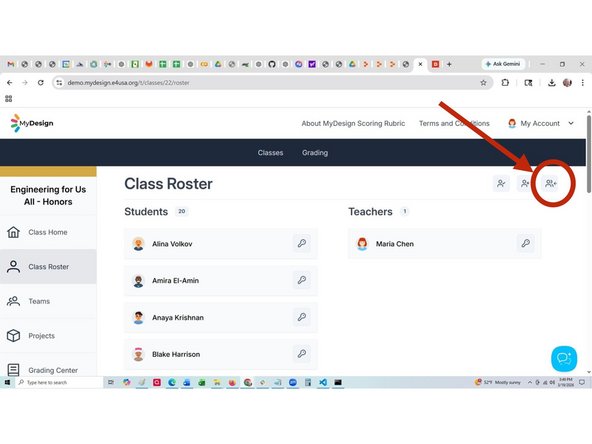Open the Downloads icon in Chrome toolbar

(552, 83)
